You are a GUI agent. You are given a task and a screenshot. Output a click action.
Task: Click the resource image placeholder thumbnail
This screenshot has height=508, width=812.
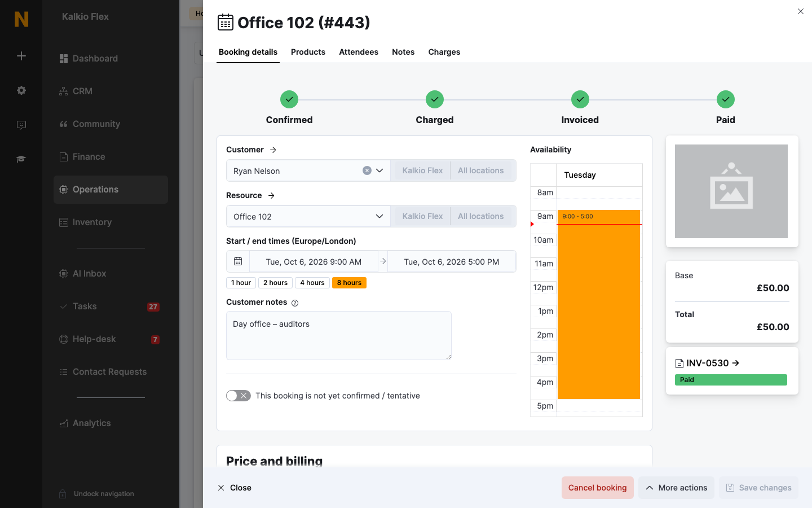tap(731, 191)
